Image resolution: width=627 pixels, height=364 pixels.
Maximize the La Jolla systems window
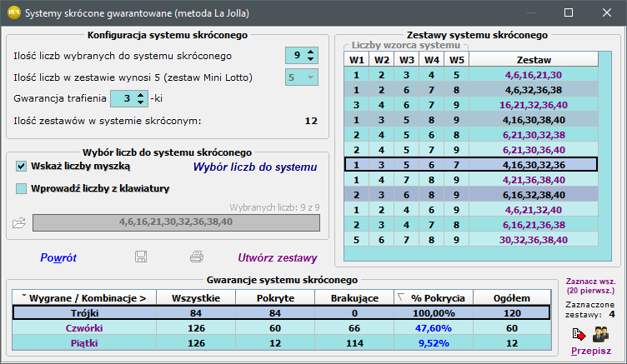point(569,12)
